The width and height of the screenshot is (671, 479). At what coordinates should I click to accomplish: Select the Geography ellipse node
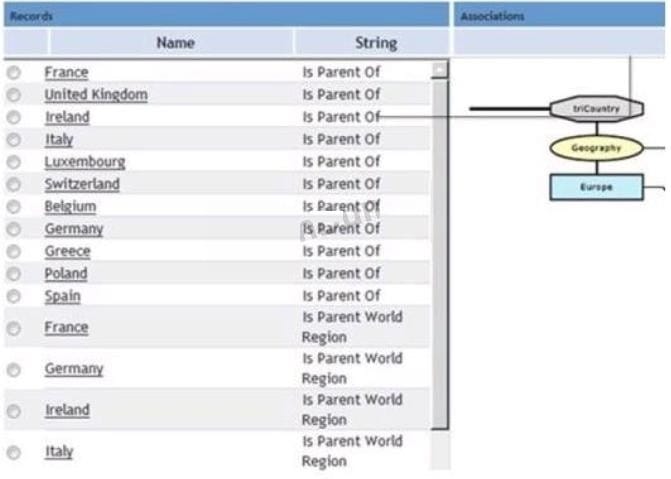pos(597,148)
